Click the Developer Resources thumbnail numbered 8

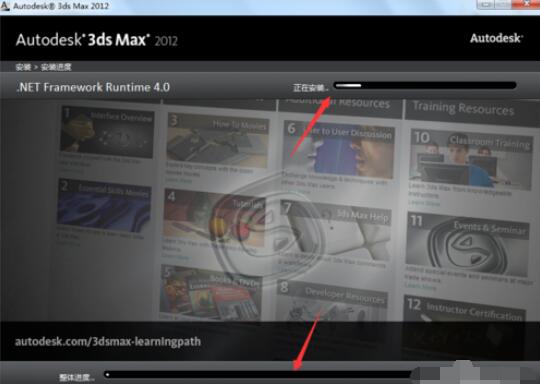[332, 300]
